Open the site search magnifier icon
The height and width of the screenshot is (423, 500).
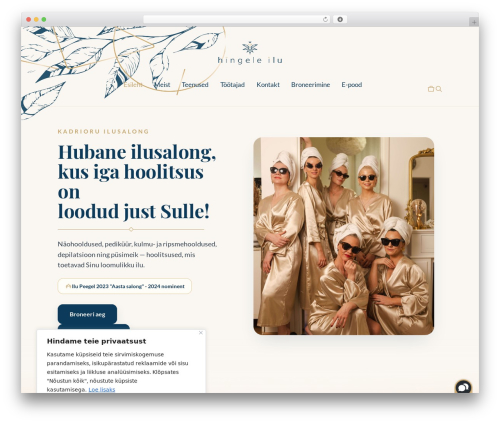439,89
